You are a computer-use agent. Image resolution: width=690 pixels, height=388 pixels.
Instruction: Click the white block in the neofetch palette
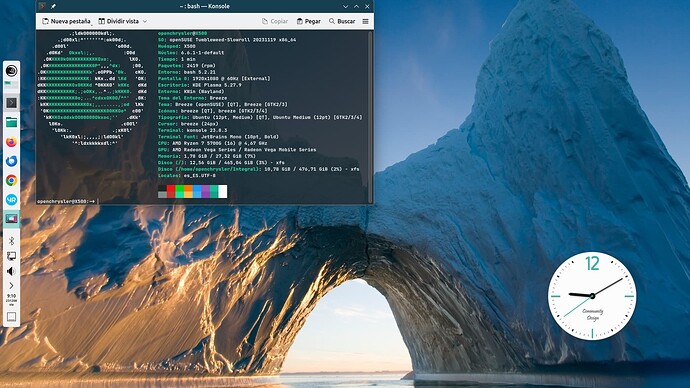pos(223,191)
